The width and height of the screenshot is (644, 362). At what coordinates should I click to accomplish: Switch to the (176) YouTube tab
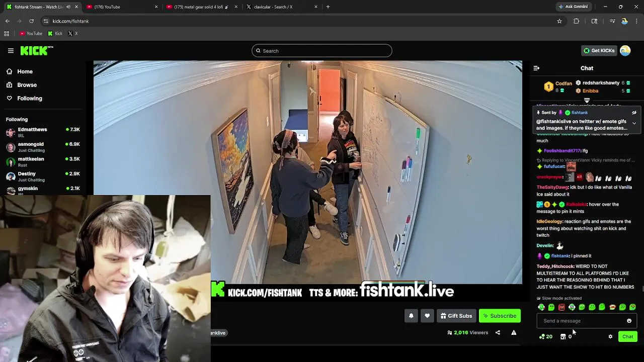pos(122,7)
